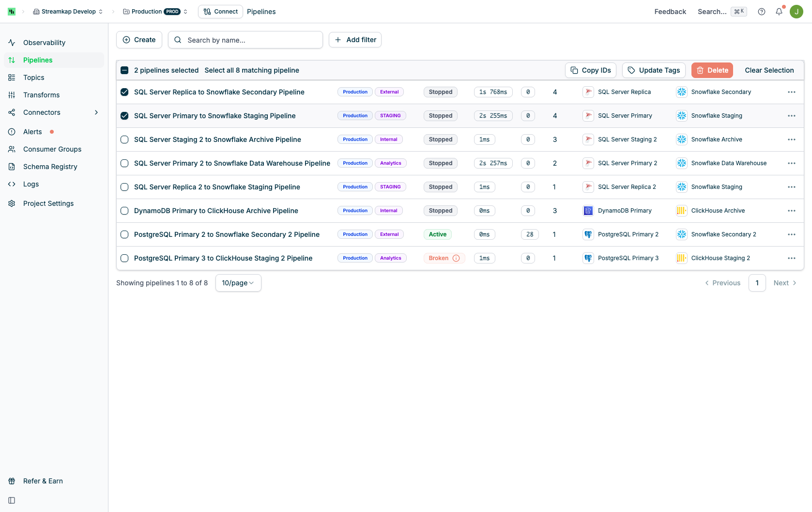The height and width of the screenshot is (512, 812).
Task: Uncheck SQL Server Primary to Snowflake Staging Pipeline
Action: point(124,116)
